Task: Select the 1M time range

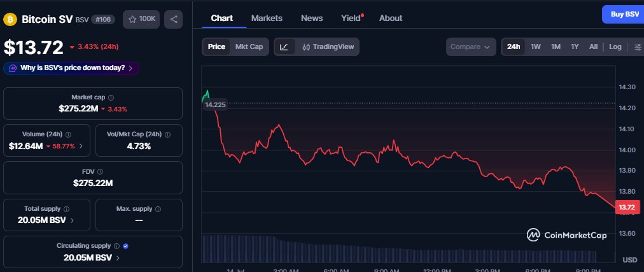Action: [x=556, y=47]
